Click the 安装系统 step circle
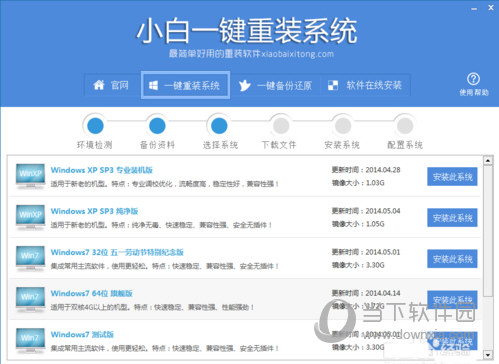The height and width of the screenshot is (364, 499). pyautogui.click(x=343, y=126)
